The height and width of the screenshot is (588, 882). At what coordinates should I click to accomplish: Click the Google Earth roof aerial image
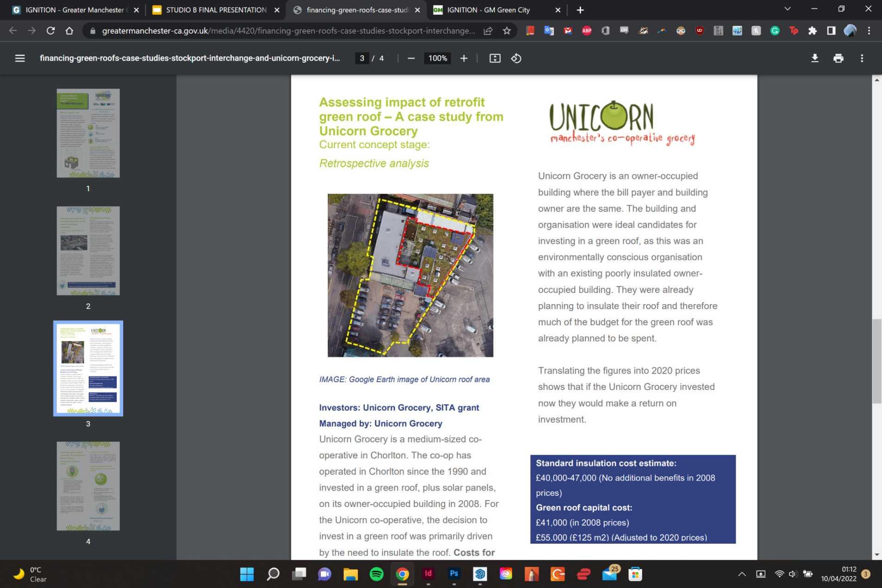[410, 275]
